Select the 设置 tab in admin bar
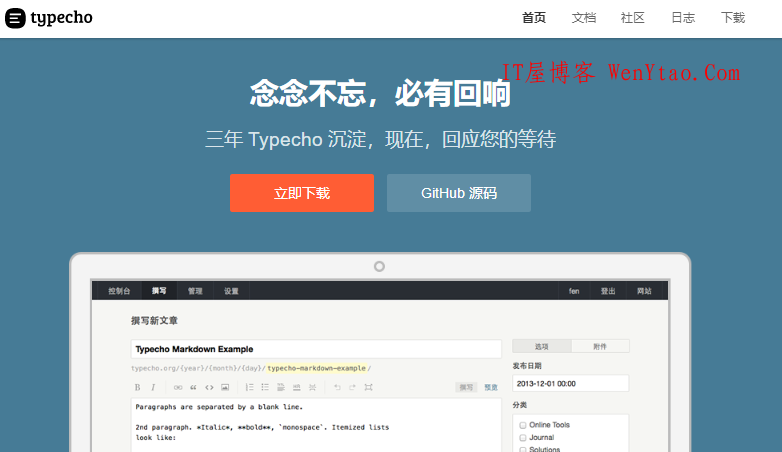Viewport: 782px width, 452px height. (231, 291)
